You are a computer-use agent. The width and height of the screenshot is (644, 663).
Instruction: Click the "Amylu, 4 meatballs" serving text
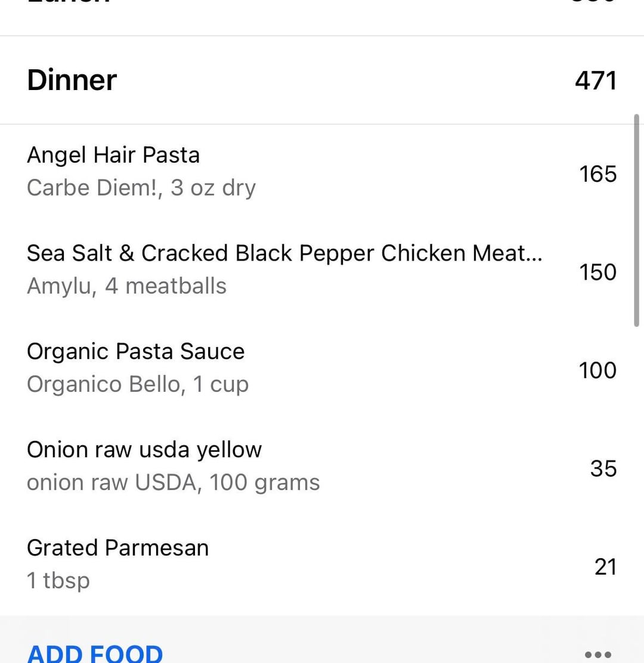point(126,286)
